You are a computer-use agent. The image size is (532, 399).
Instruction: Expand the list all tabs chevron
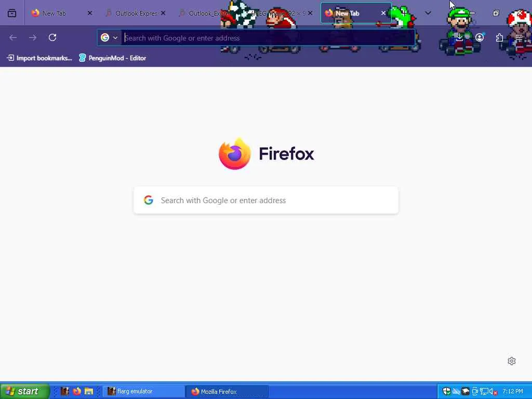tap(428, 13)
